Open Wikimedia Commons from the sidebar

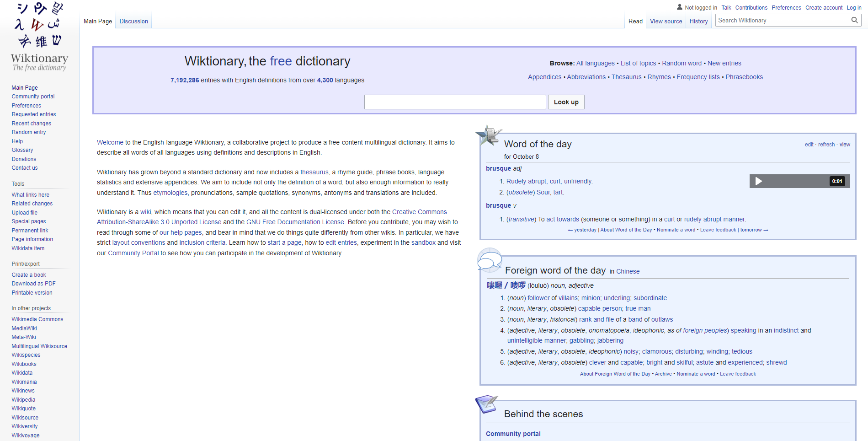tap(37, 319)
